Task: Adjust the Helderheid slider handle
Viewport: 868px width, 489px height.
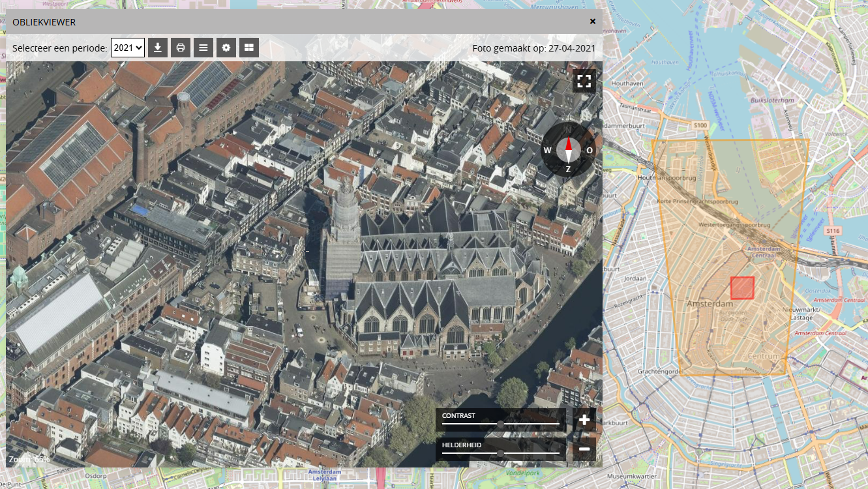Action: [500, 452]
